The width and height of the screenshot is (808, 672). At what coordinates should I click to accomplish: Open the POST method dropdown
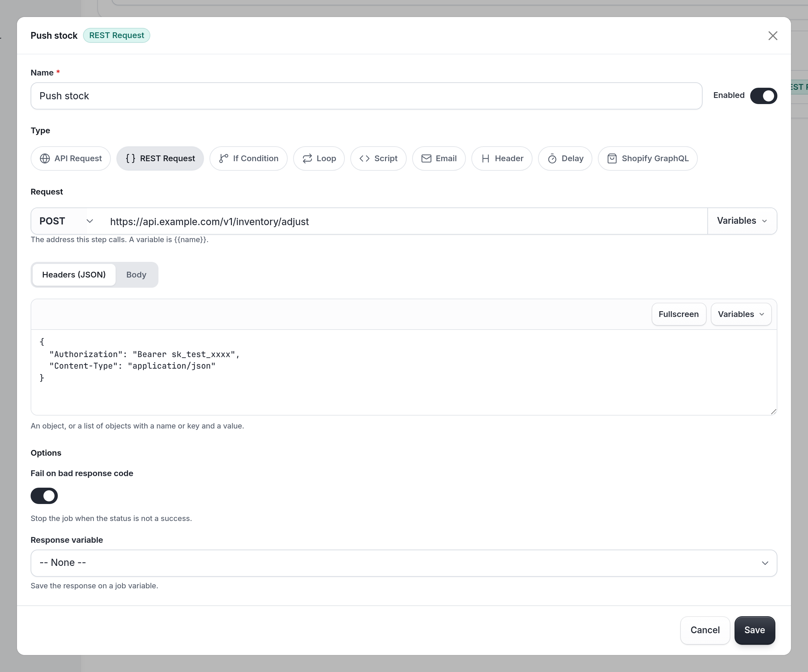[x=66, y=221]
